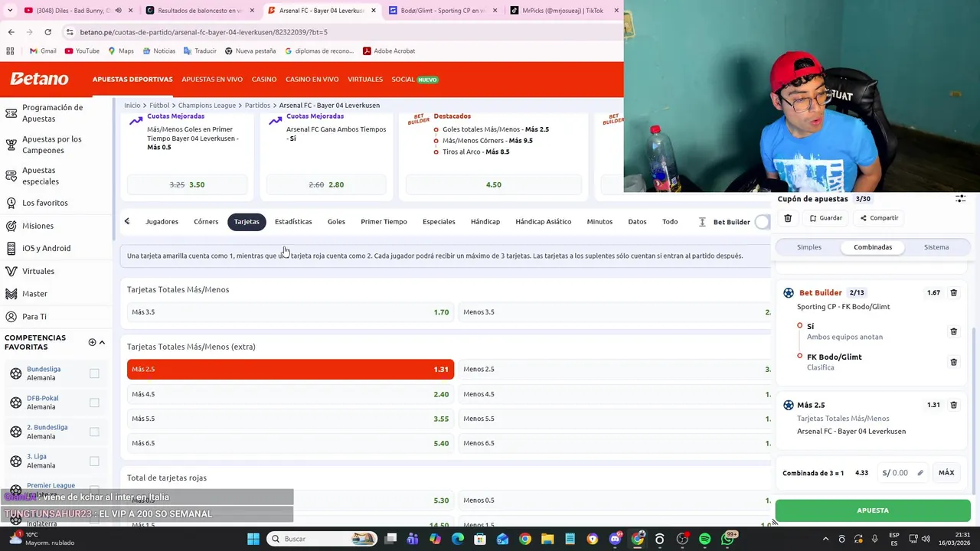
Task: Deselect highlighted Más 2.5 odds 1.31
Action: (x=290, y=370)
